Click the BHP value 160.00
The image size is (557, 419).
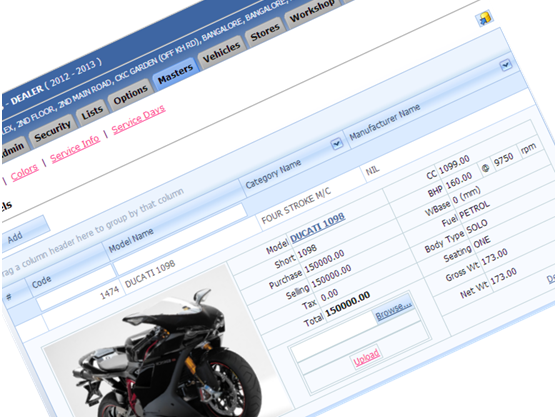[x=459, y=180]
